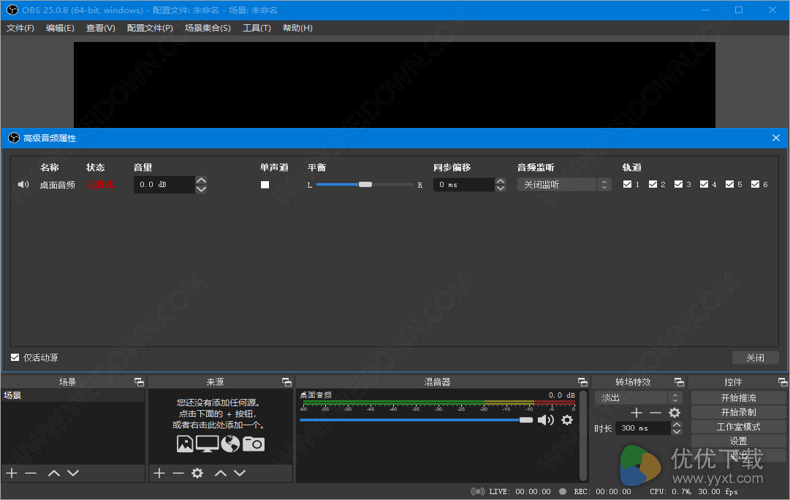Viewport: 790px width, 500px height.
Task: Open source properties gear icon
Action: (x=197, y=473)
